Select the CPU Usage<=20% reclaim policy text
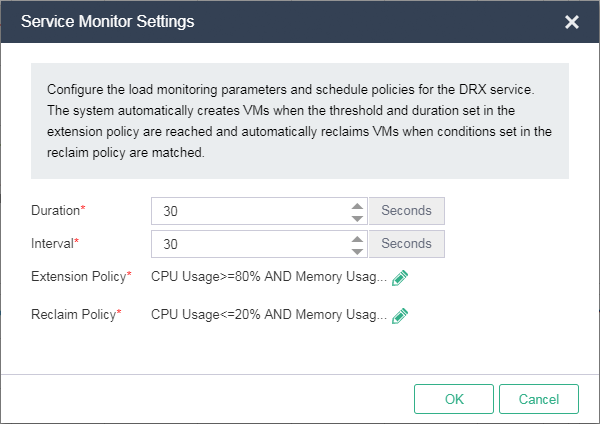Image resolution: width=600 pixels, height=424 pixels. click(x=268, y=314)
